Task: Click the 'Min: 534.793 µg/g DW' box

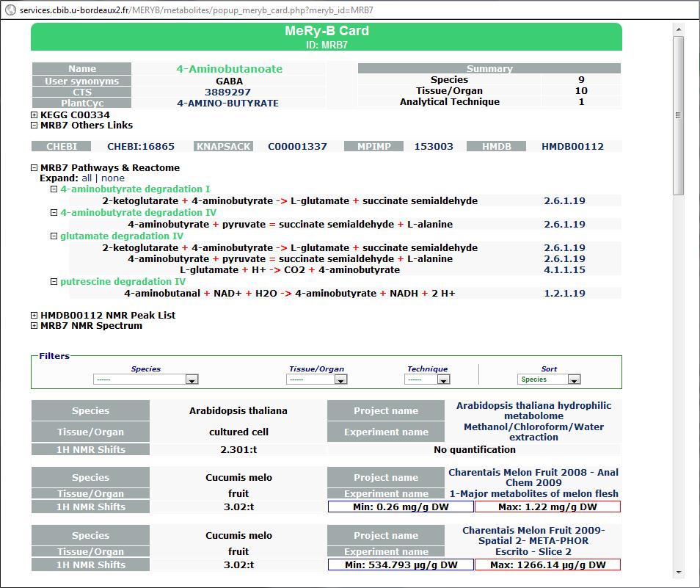Action: 401,565
